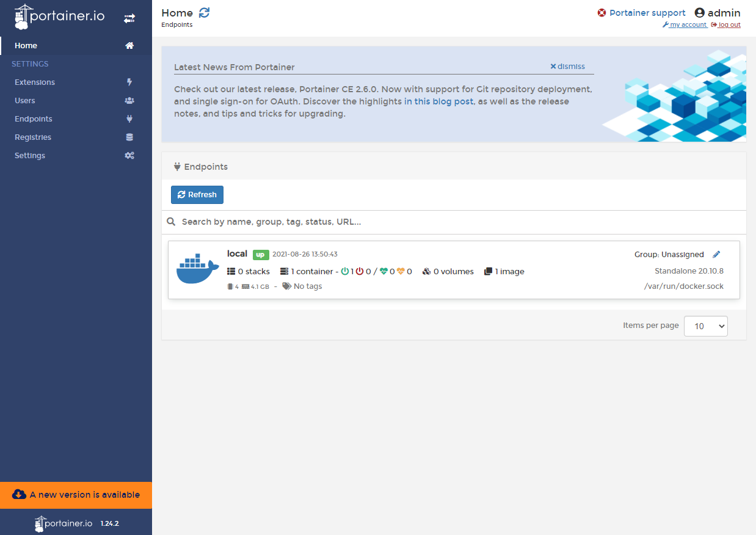Screen dimensions: 756x535
Task: Click the image clone icon beside 1 image
Action: 489,271
